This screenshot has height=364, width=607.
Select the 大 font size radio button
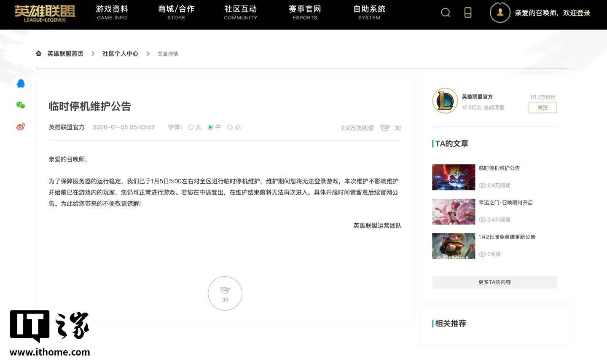(x=191, y=127)
